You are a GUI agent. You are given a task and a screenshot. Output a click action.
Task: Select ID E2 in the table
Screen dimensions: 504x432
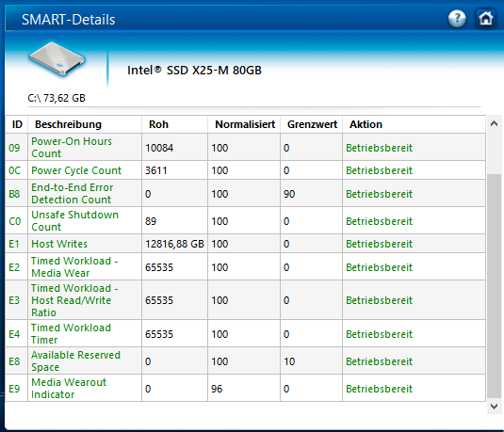(14, 267)
